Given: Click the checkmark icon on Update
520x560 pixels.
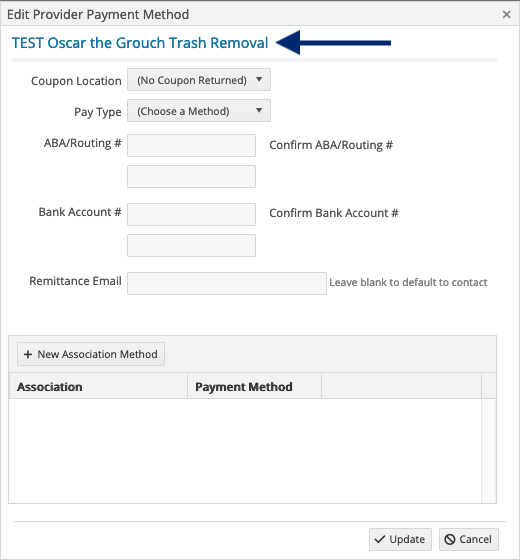Looking at the screenshot, I should pyautogui.click(x=380, y=539).
